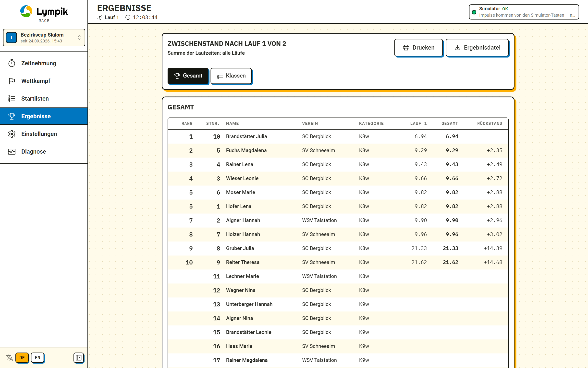
Task: Click the event selector chevron arrows
Action: point(79,38)
